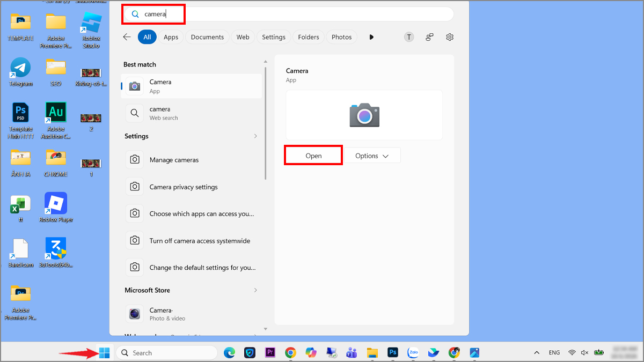
Task: Switch to the Web filter tab
Action: point(243,37)
